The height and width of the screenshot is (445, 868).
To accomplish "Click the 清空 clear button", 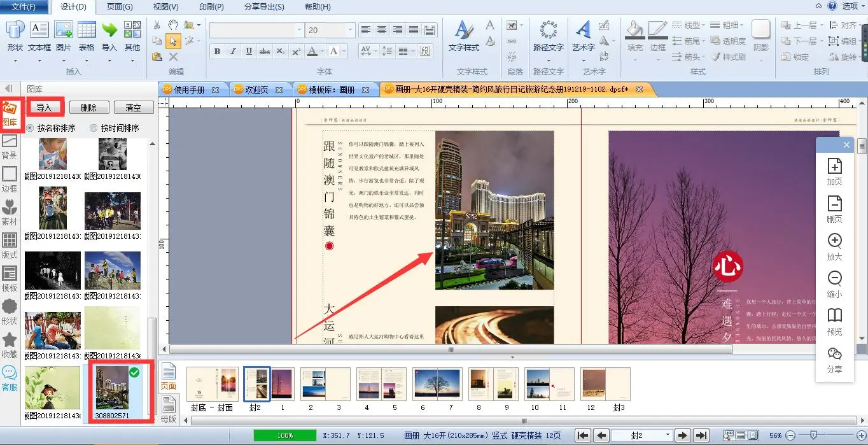I will [x=132, y=108].
